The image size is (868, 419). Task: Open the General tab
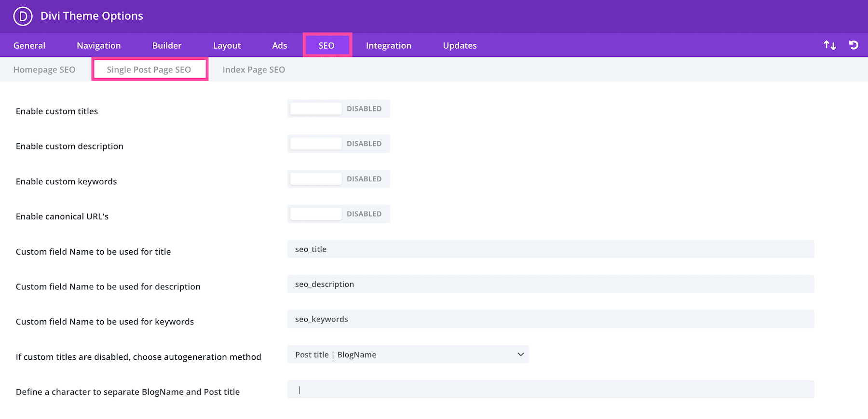pyautogui.click(x=29, y=46)
